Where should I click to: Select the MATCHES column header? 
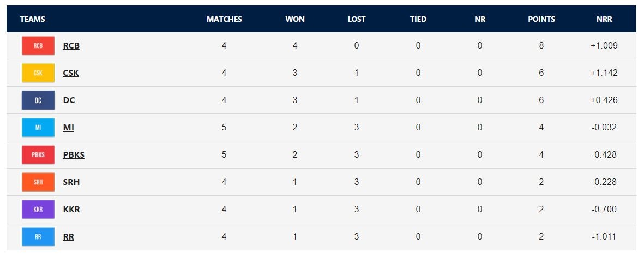(x=224, y=19)
